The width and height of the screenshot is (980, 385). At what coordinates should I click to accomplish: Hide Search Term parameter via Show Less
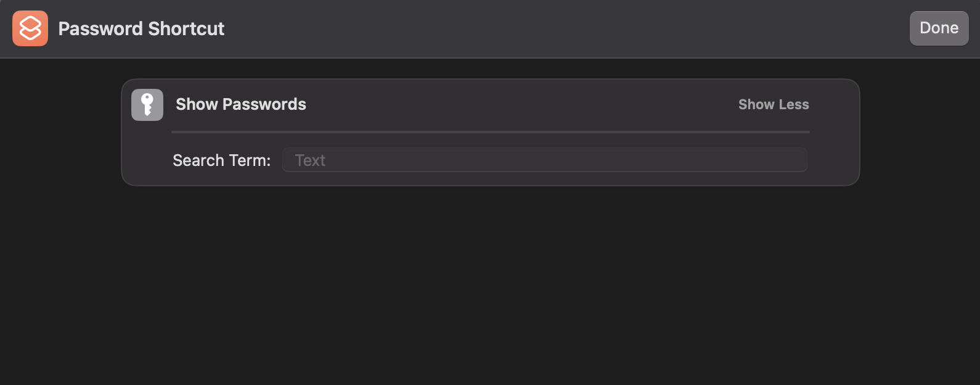[x=773, y=104]
